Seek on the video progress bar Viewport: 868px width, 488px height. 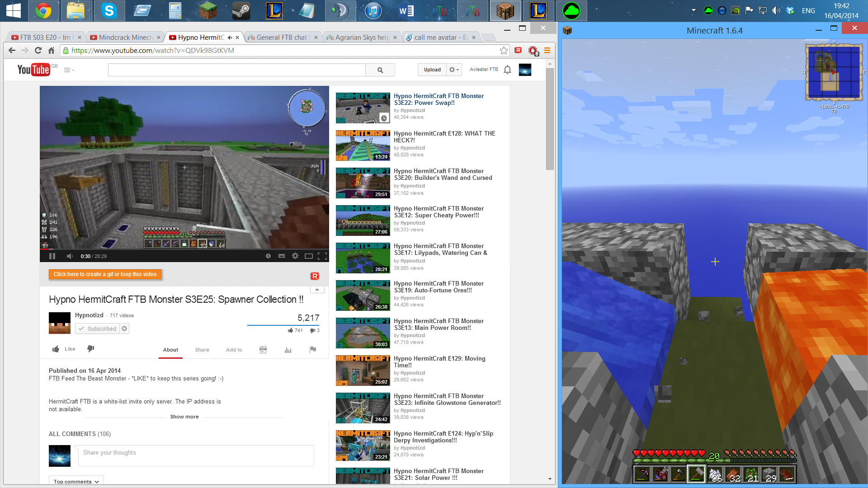click(x=184, y=249)
